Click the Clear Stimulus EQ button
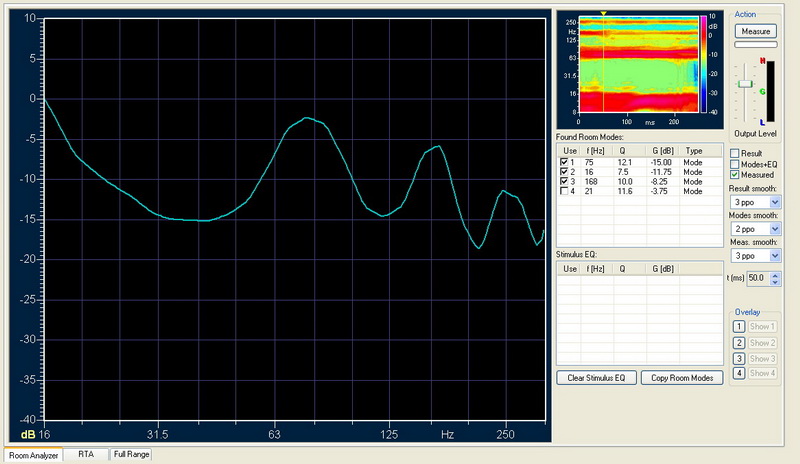 pyautogui.click(x=596, y=378)
